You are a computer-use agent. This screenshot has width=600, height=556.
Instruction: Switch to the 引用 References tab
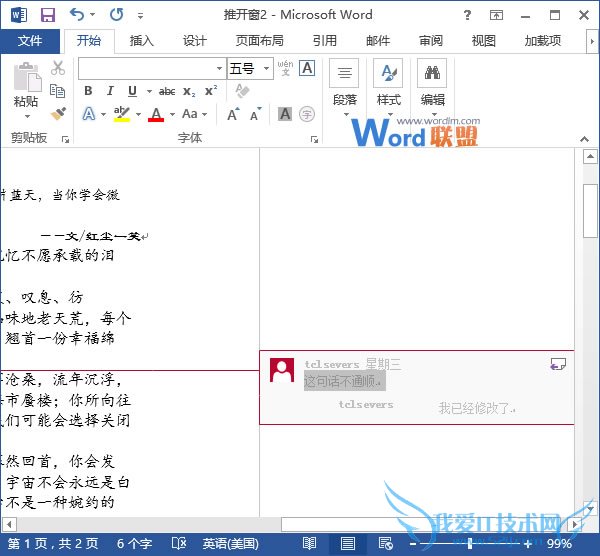coord(324,41)
